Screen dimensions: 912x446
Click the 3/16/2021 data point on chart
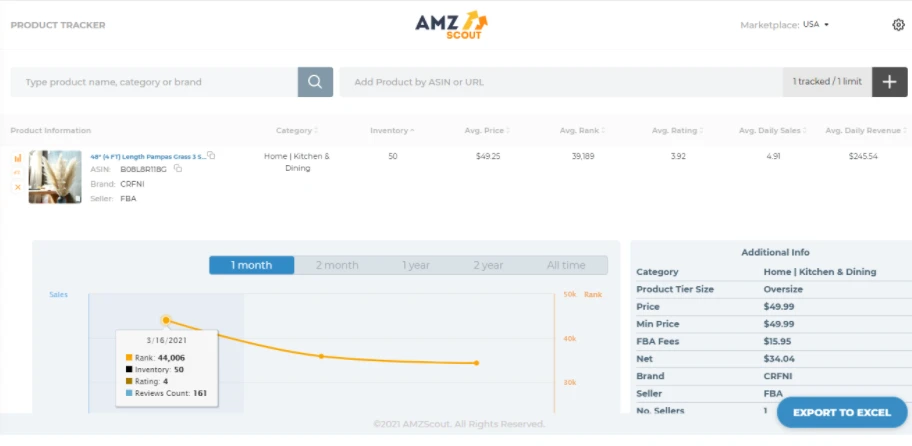[166, 320]
